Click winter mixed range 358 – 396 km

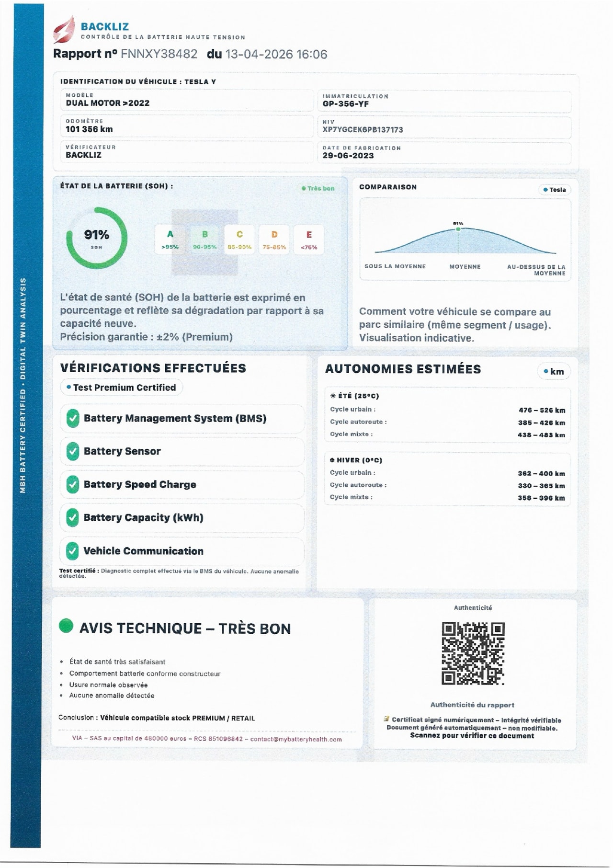[541, 498]
